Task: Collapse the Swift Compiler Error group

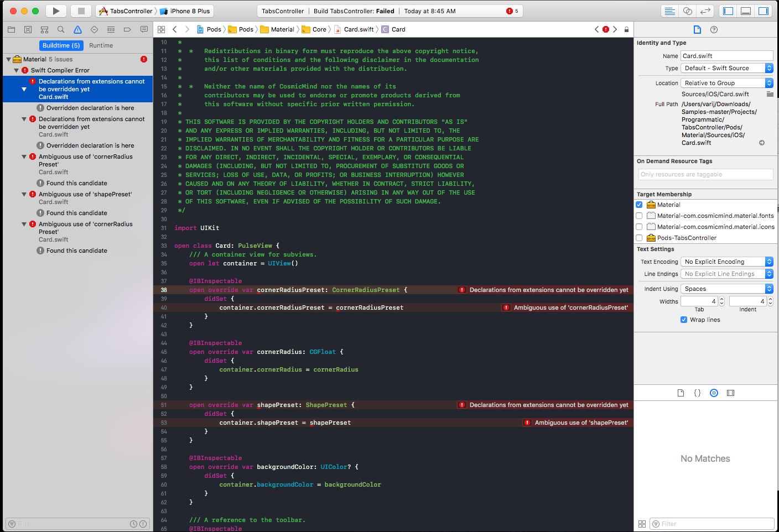Action: [x=17, y=70]
